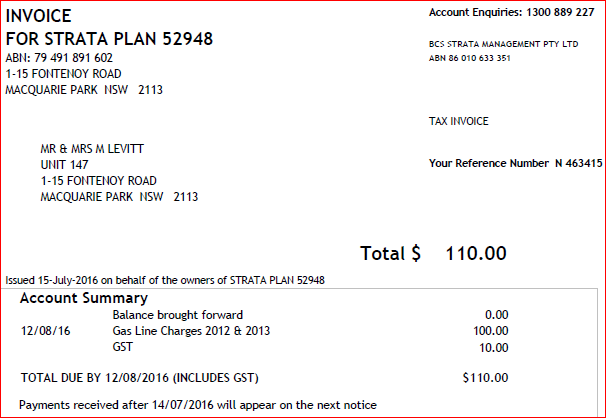This screenshot has width=606, height=418.
Task: Click the GST amount 10.00
Action: 494,348
